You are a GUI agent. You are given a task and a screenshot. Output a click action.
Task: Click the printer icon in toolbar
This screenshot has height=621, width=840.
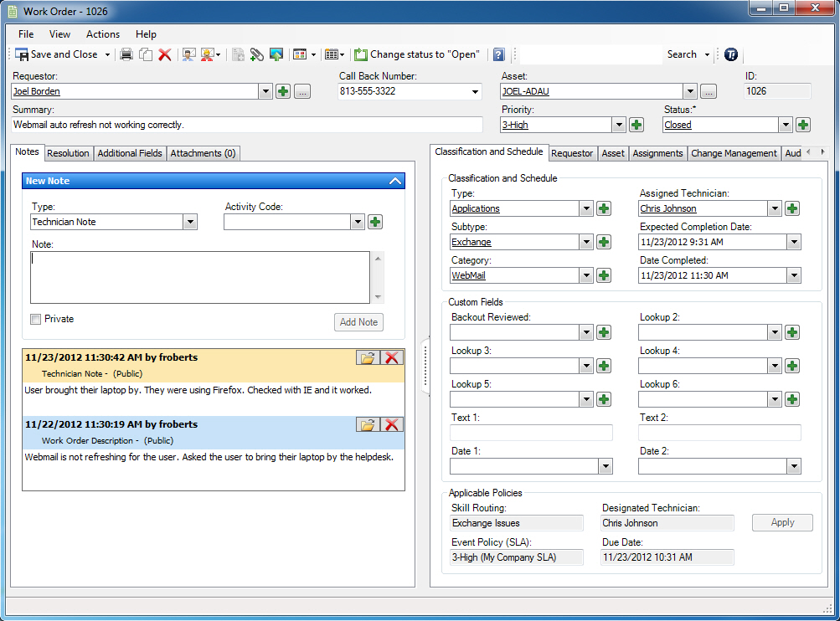[x=126, y=54]
